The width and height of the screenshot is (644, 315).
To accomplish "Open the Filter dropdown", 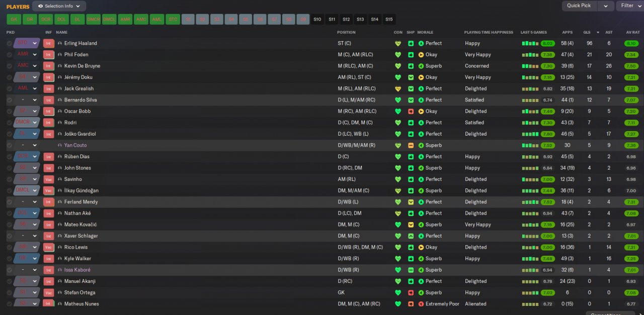I will pos(629,6).
